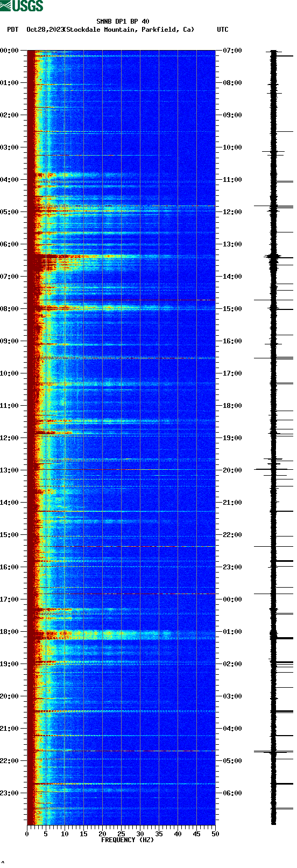
Task: Click the 16:00 PDT time label
Action: 9,567
